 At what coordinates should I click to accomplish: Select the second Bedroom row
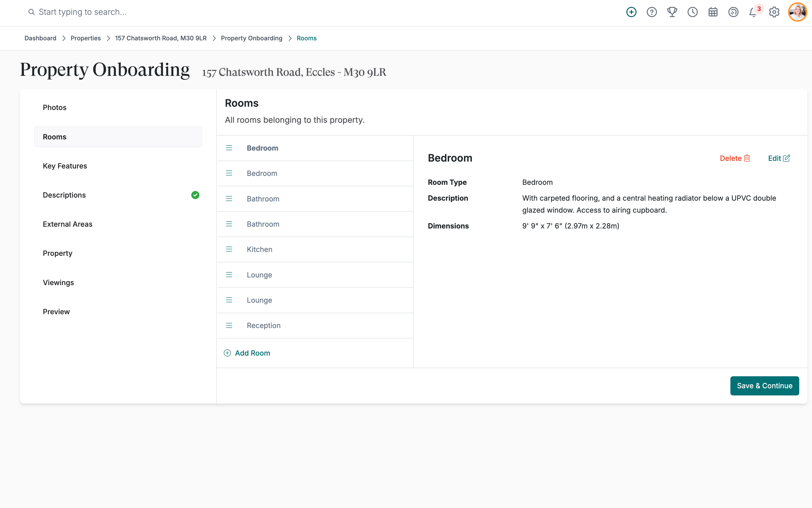(x=315, y=173)
